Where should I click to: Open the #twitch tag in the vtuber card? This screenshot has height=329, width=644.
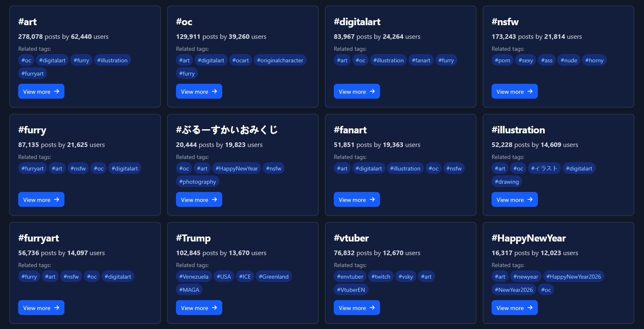380,277
